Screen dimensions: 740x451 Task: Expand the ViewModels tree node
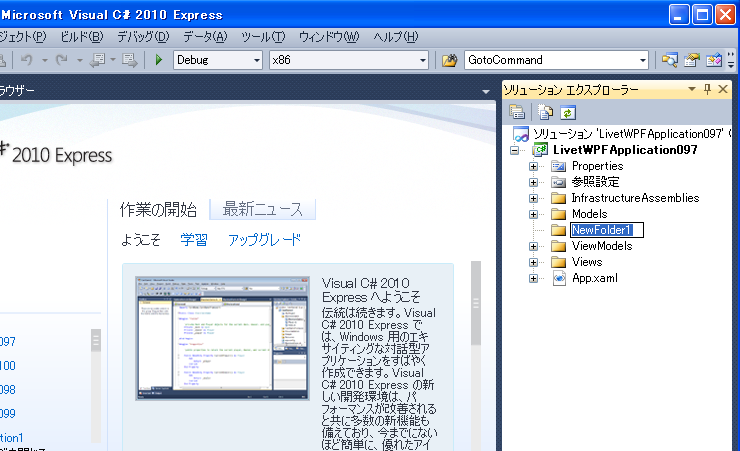coord(533,246)
